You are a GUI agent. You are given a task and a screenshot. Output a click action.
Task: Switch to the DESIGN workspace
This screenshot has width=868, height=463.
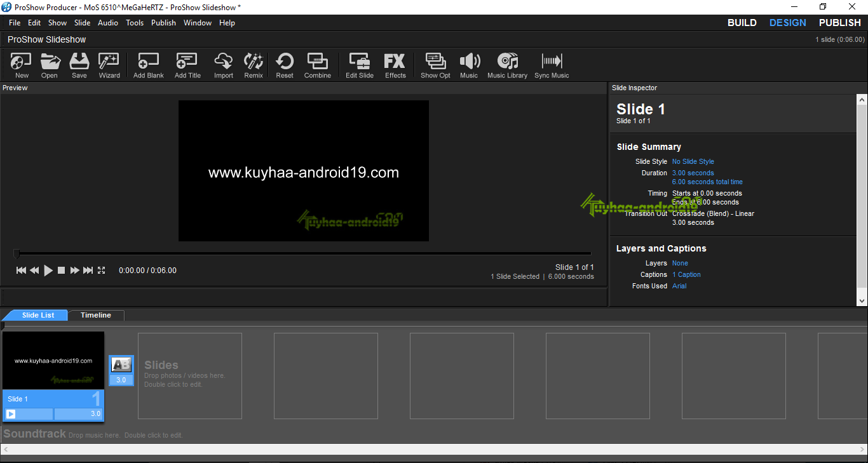[x=788, y=23]
